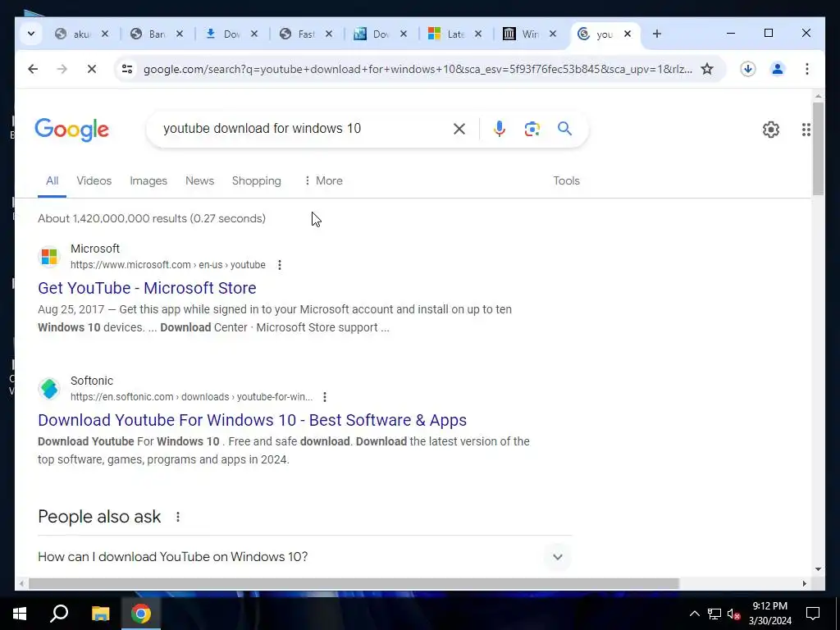Viewport: 840px width, 630px height.
Task: Go back to the previous page
Action: [33, 69]
